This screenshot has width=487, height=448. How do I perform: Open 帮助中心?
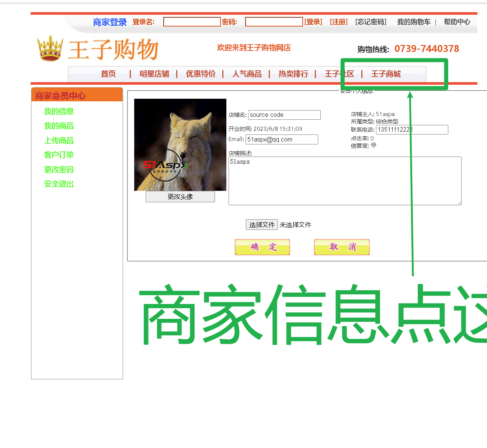coord(457,22)
